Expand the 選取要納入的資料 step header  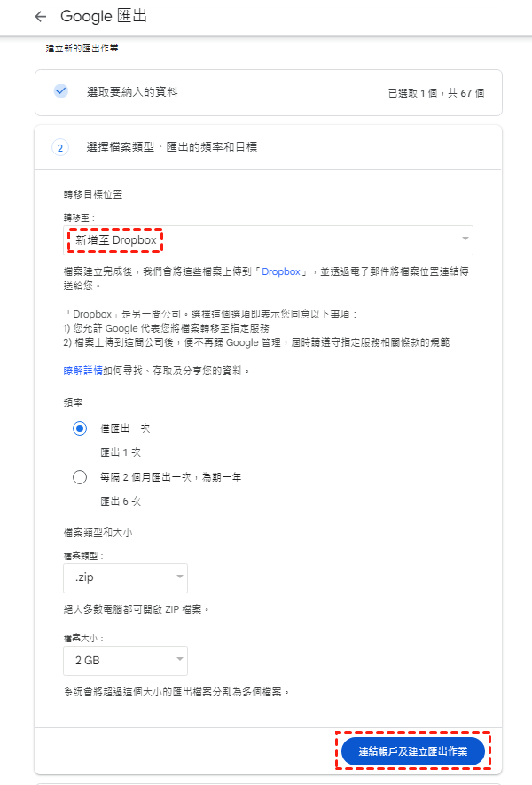(x=269, y=92)
